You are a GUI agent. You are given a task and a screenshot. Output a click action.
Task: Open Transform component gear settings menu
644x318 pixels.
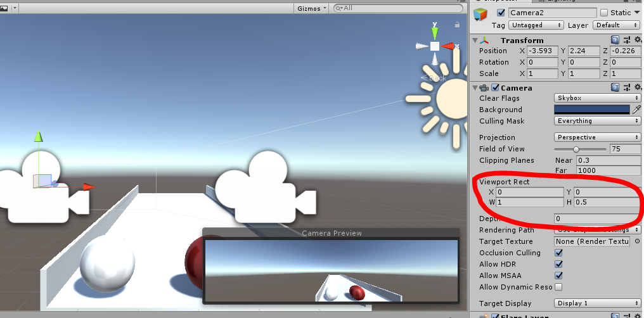638,40
